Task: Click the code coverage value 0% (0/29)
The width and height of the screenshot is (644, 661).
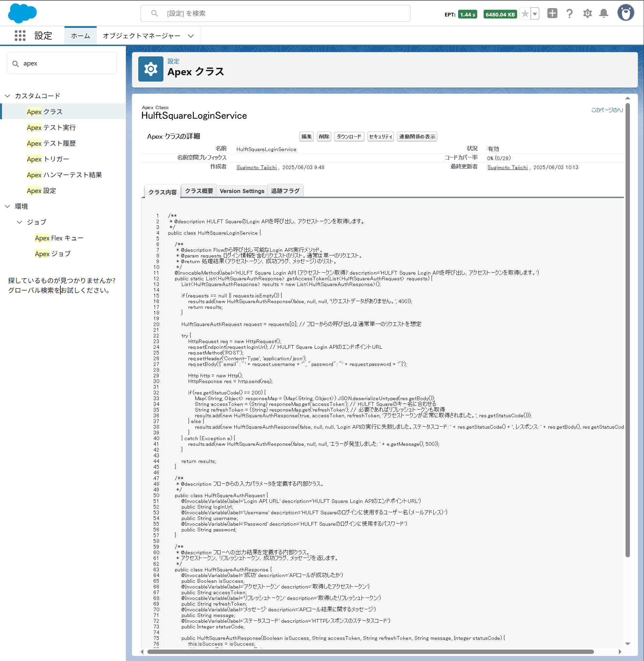Action: click(x=499, y=158)
